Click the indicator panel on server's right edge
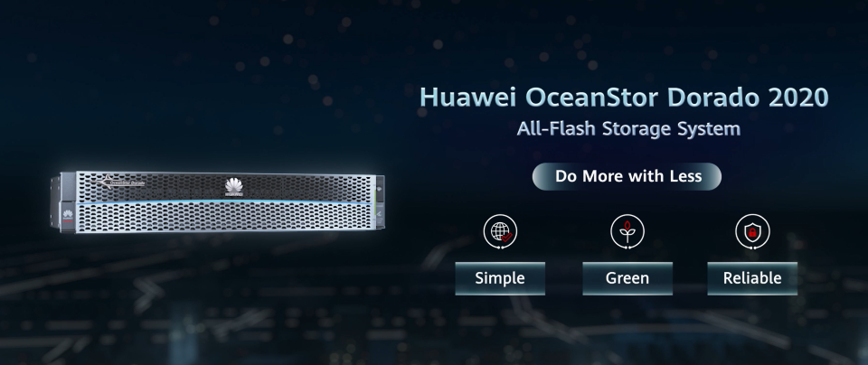 [x=380, y=201]
